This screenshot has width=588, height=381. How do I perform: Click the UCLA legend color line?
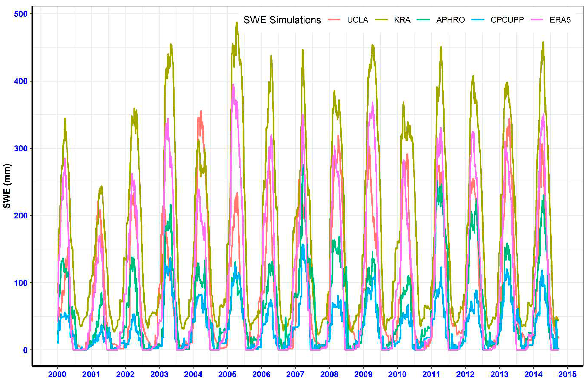pos(334,20)
